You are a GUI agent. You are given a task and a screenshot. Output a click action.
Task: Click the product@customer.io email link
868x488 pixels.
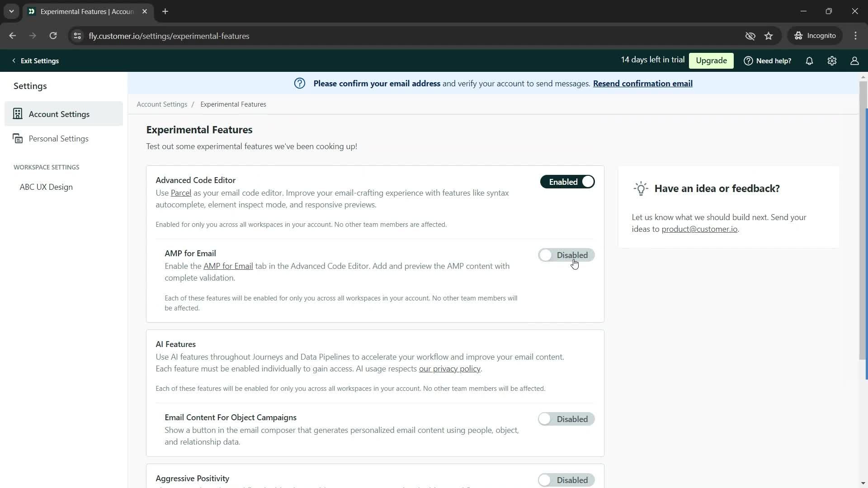pos(699,229)
